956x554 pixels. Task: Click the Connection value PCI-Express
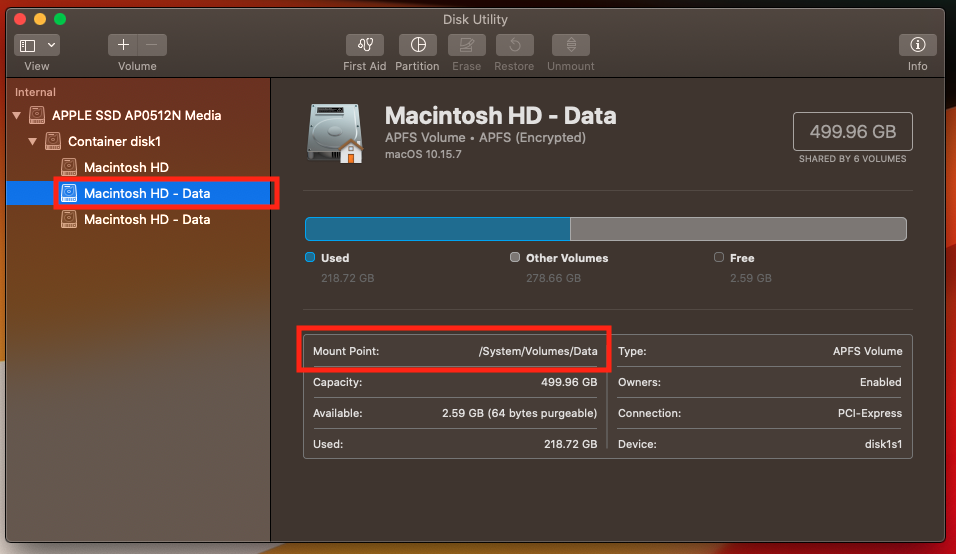(869, 413)
